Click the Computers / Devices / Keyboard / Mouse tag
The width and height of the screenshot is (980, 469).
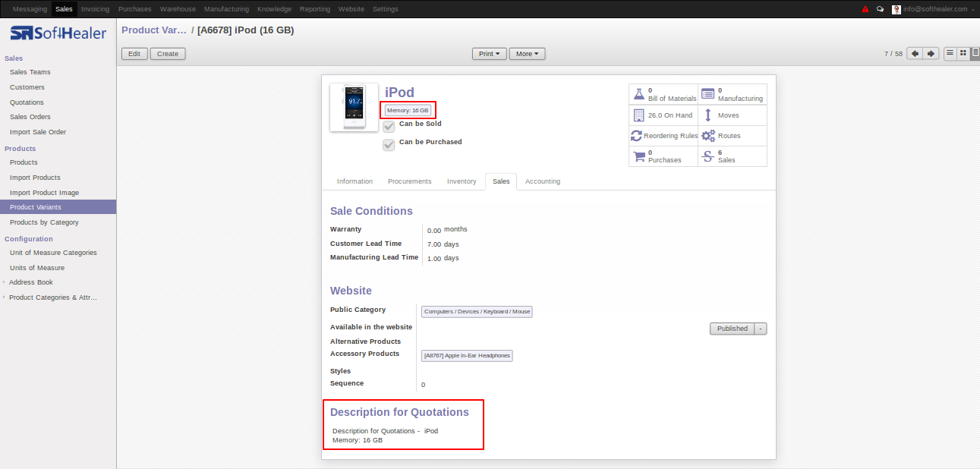[x=477, y=311]
